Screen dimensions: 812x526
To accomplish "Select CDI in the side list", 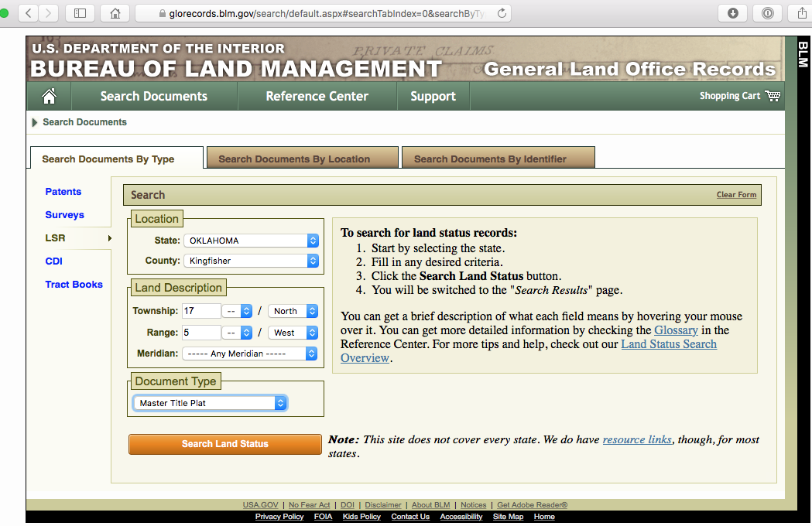I will [x=54, y=261].
